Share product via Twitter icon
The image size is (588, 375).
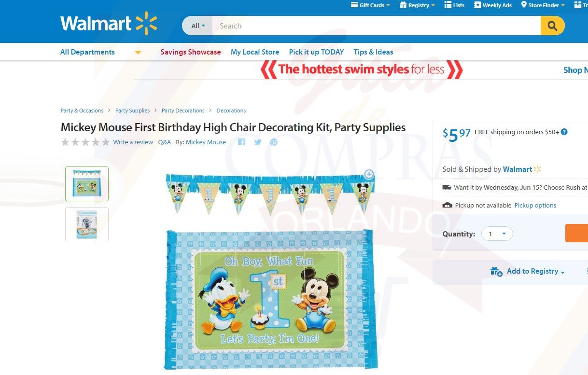(x=258, y=142)
